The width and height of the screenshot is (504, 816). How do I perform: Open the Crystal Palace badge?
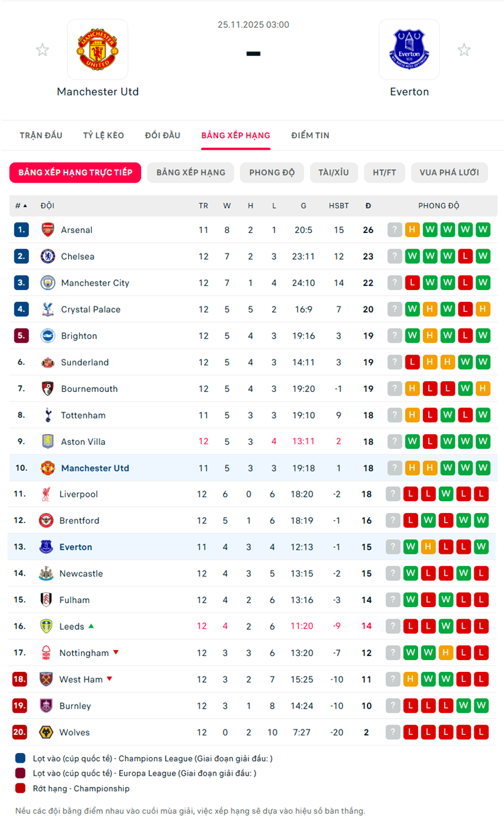tap(47, 310)
